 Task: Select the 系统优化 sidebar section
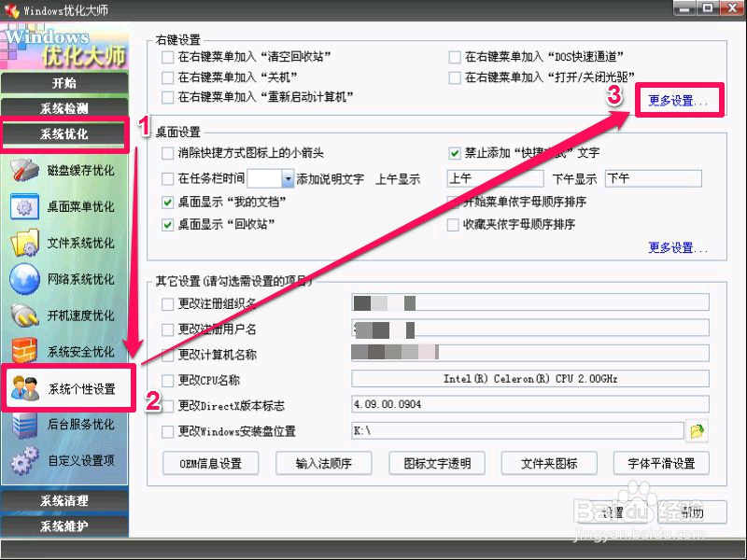tap(64, 134)
